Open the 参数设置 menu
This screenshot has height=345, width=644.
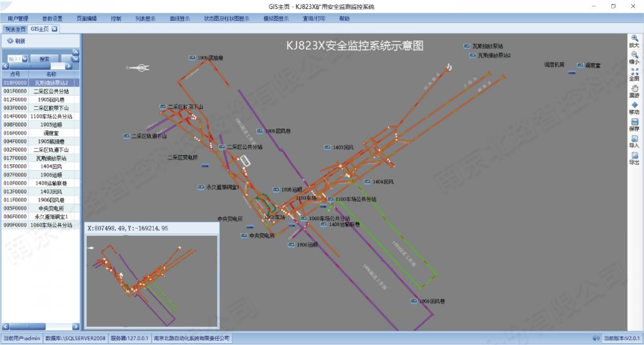tap(52, 19)
